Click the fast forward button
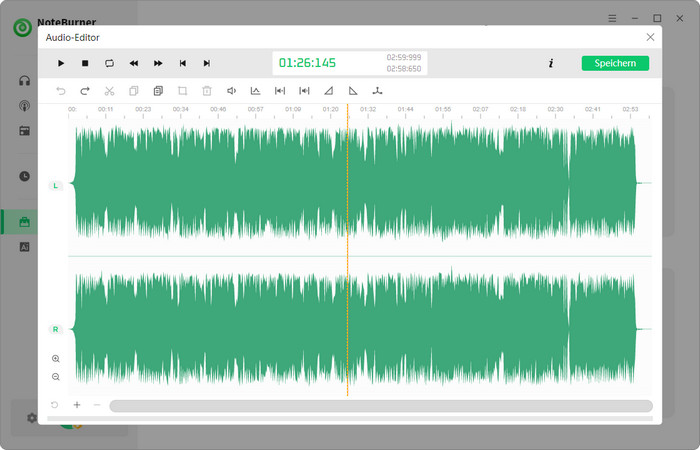The image size is (700, 450). tap(158, 63)
